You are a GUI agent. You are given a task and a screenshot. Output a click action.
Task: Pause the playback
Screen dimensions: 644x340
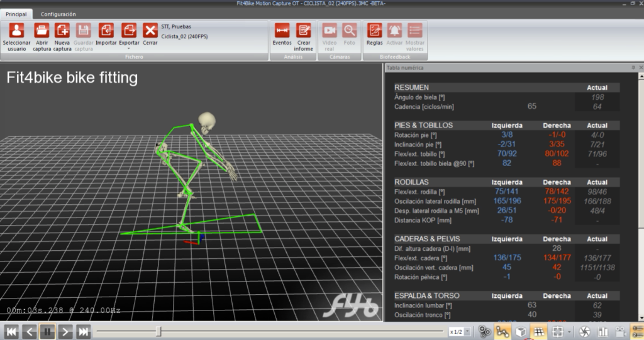[x=47, y=332]
